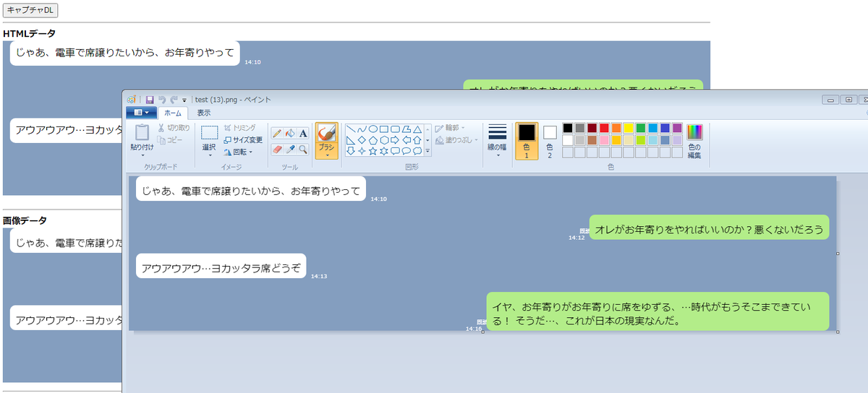Open 色の編集 edit colors rainbow icon
Viewport: 868px width, 393px height.
[x=694, y=132]
